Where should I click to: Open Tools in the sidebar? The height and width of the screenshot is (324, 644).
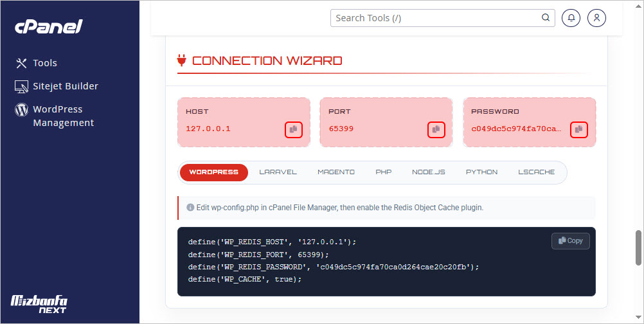pyautogui.click(x=45, y=63)
